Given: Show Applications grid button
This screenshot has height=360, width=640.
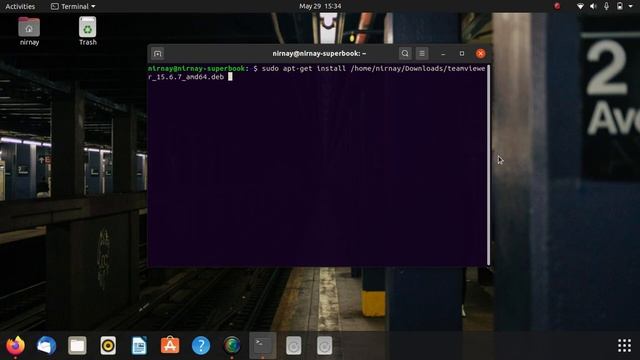Looking at the screenshot, I should click(624, 346).
